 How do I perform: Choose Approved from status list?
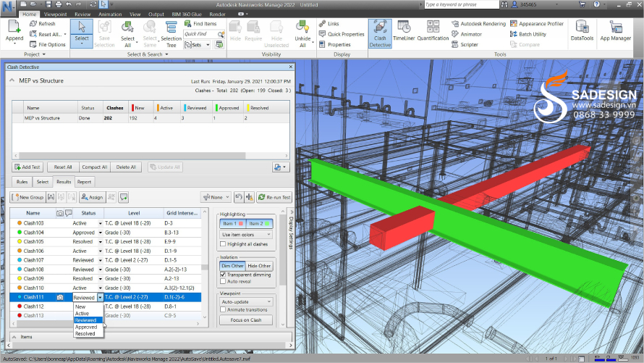86,327
